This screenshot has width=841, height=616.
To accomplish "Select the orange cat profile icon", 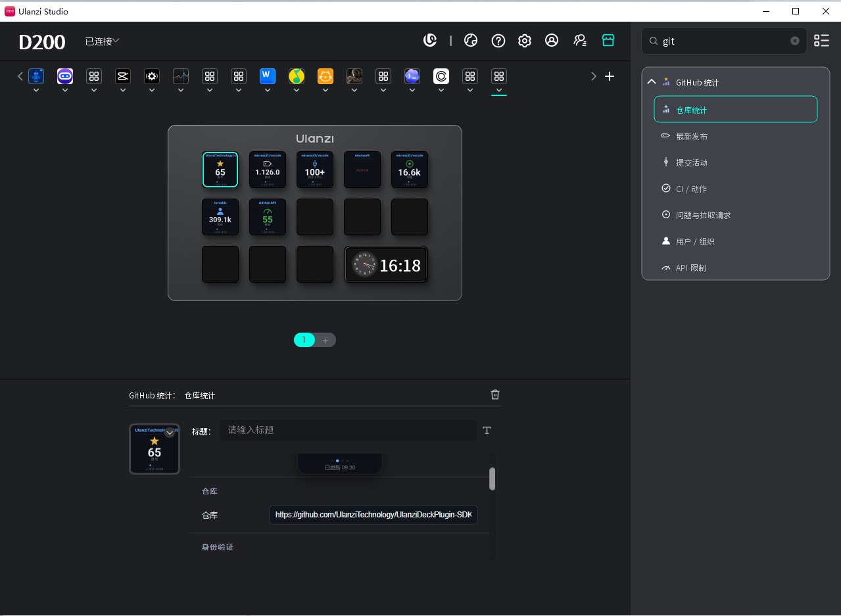I will [x=325, y=76].
